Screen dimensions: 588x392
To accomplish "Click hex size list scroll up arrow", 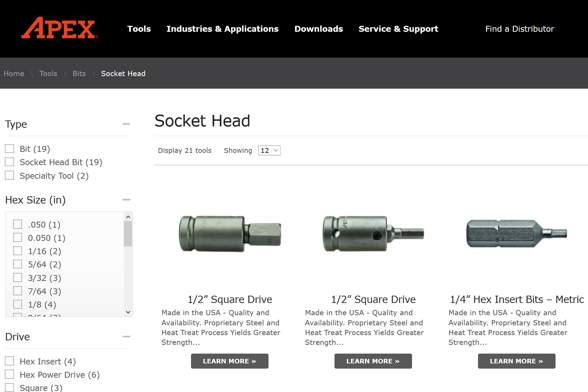I will 128,217.
